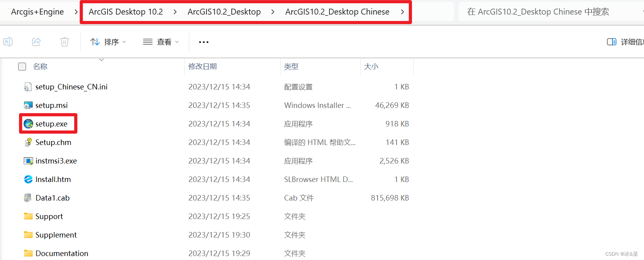Toggle the details pane (详细信息) button

625,42
